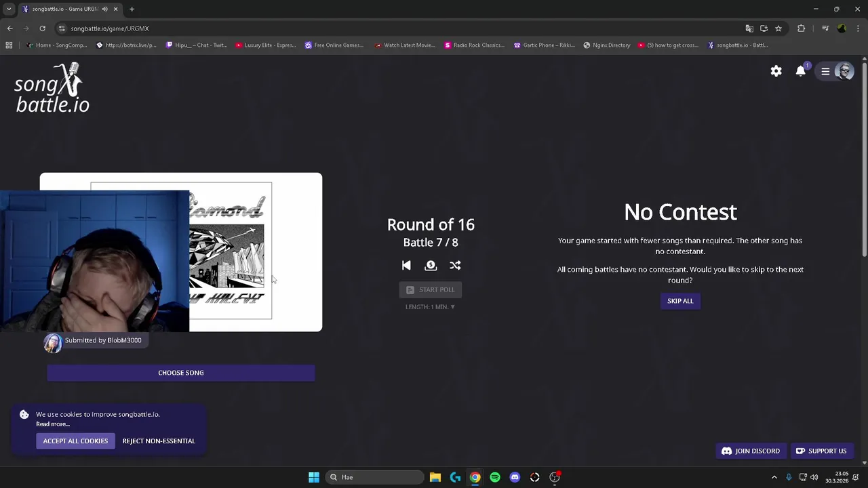Shuffle battles with the shuffle icon
The width and height of the screenshot is (868, 488).
(455, 266)
